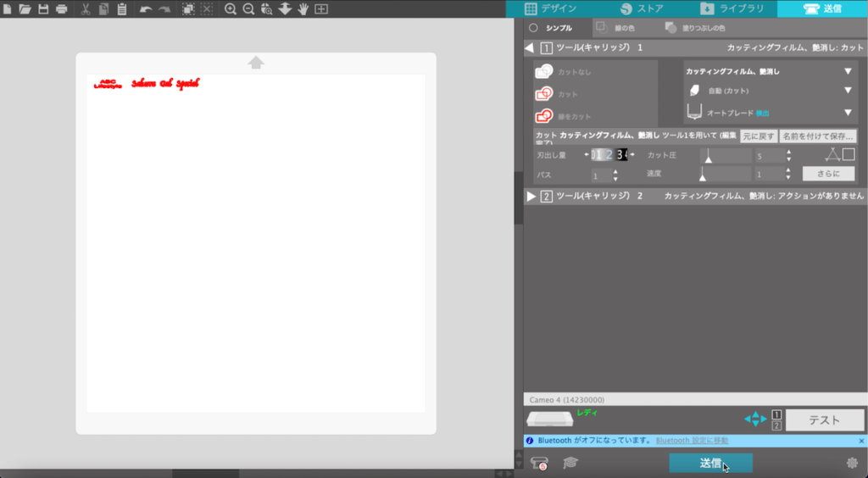Screen dimensions: 868x478
Task: Click the カット圧 slider track
Action: (x=726, y=156)
